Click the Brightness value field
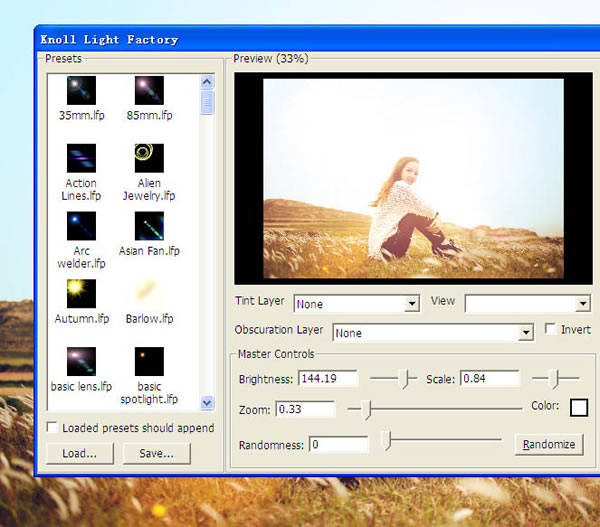Image resolution: width=600 pixels, height=527 pixels. coord(327,379)
